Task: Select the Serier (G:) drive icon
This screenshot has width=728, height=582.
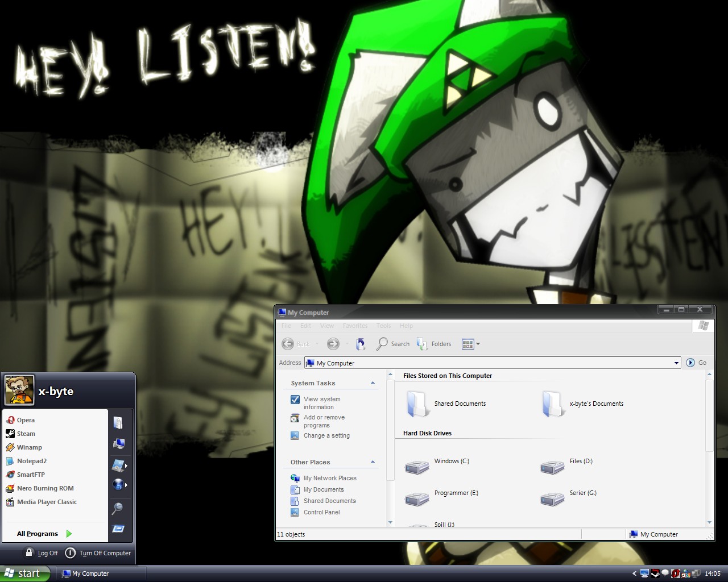Action: (552, 498)
